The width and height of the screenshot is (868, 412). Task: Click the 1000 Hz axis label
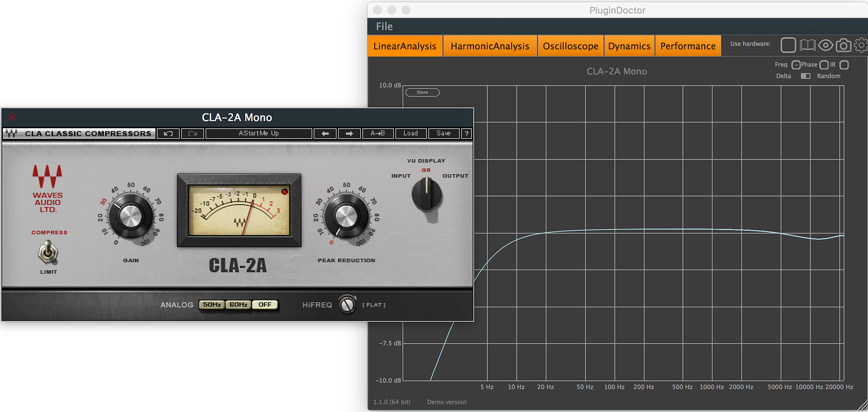click(712, 387)
